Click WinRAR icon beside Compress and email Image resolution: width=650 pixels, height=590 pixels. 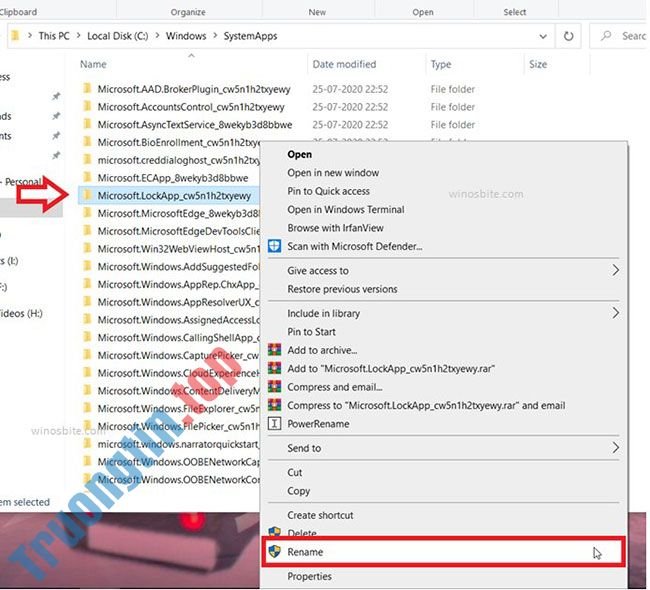[x=274, y=387]
